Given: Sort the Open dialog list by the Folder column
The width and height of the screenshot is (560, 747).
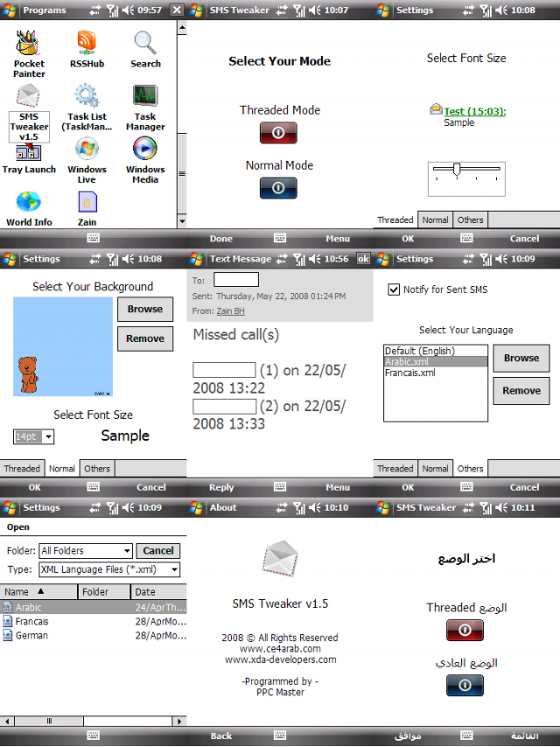Looking at the screenshot, I should [104, 591].
